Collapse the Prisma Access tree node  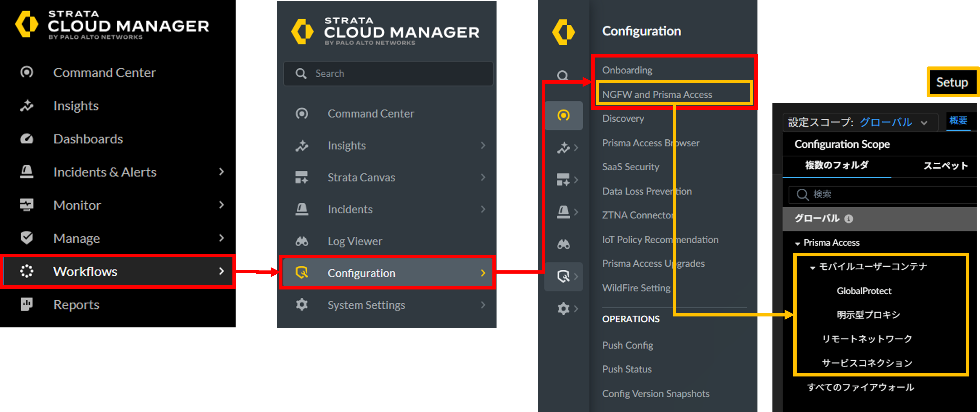coord(797,244)
